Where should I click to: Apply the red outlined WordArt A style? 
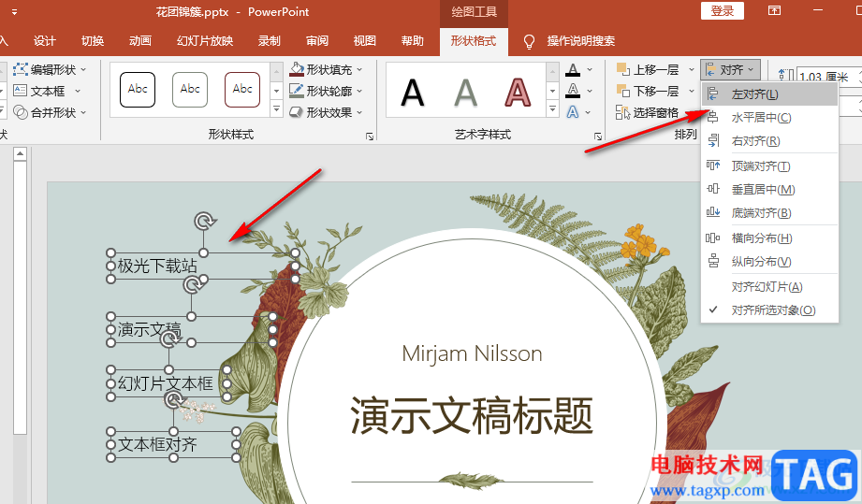pyautogui.click(x=518, y=92)
